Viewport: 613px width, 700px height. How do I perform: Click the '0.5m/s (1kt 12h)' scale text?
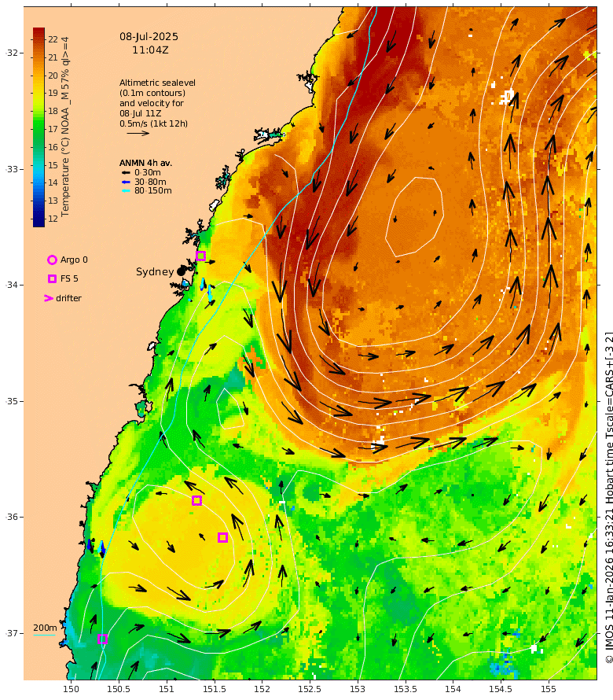(153, 123)
